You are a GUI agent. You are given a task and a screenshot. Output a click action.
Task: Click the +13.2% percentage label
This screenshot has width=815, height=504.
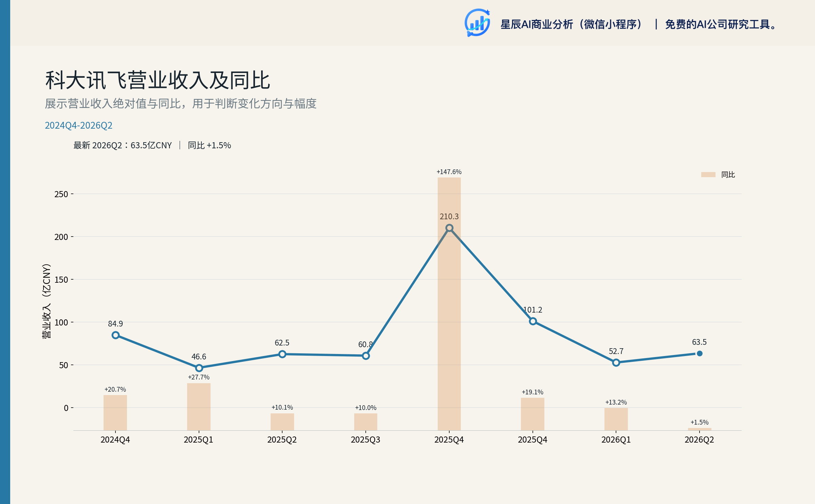tap(616, 402)
